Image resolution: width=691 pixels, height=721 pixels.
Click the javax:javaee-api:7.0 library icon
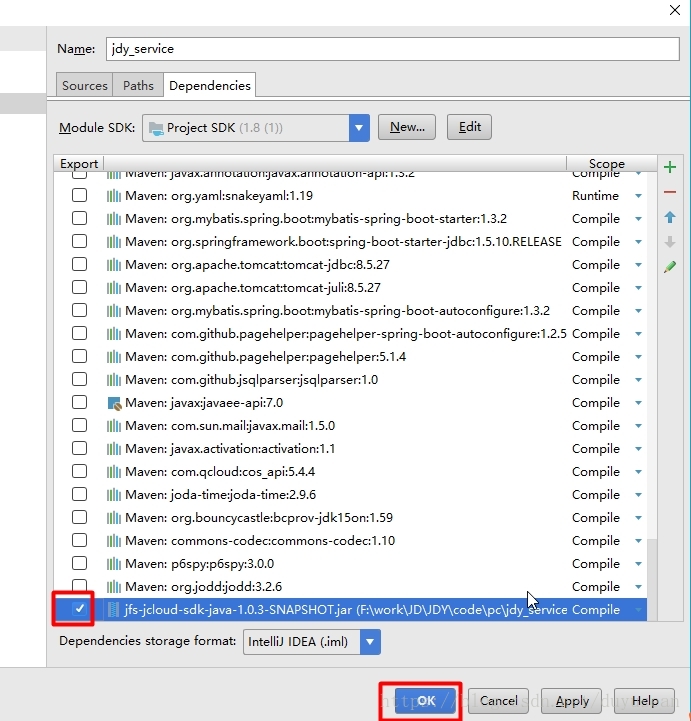click(114, 403)
